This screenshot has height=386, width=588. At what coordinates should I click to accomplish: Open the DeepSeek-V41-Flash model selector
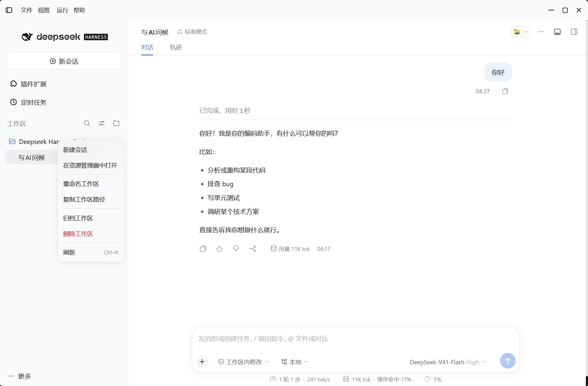448,362
